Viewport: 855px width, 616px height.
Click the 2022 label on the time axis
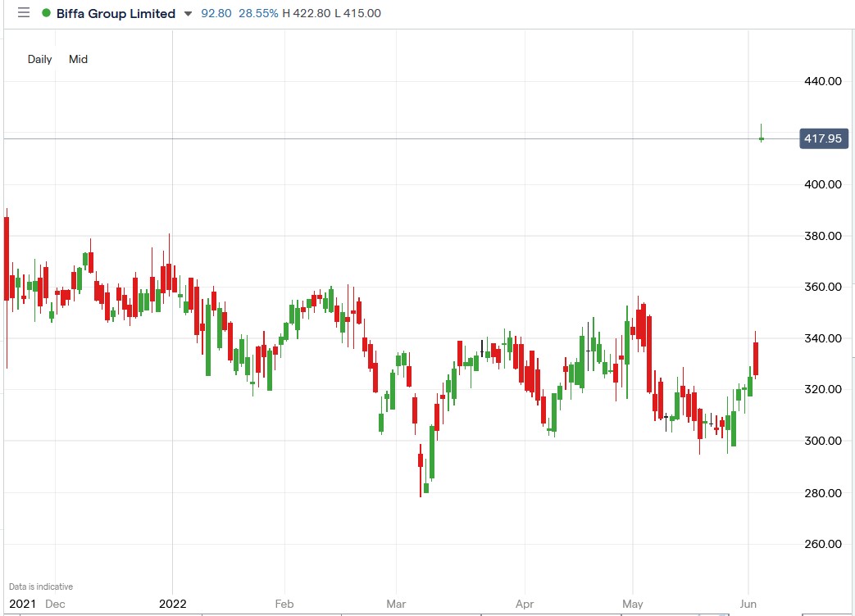pyautogui.click(x=172, y=604)
